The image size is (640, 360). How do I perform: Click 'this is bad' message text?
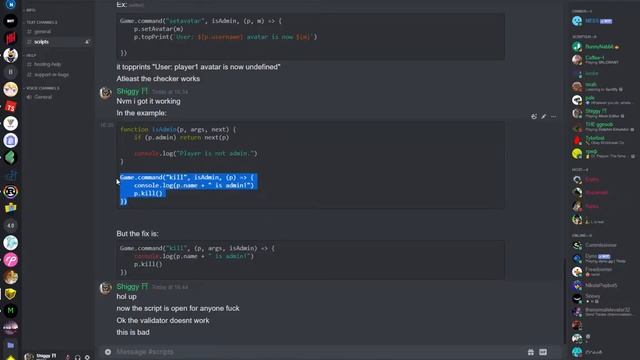pyautogui.click(x=133, y=332)
